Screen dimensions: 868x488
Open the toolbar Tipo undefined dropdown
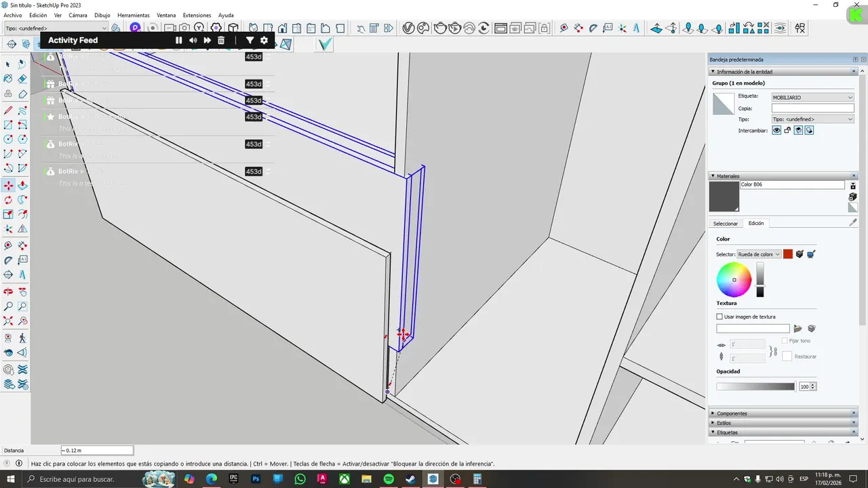point(55,28)
